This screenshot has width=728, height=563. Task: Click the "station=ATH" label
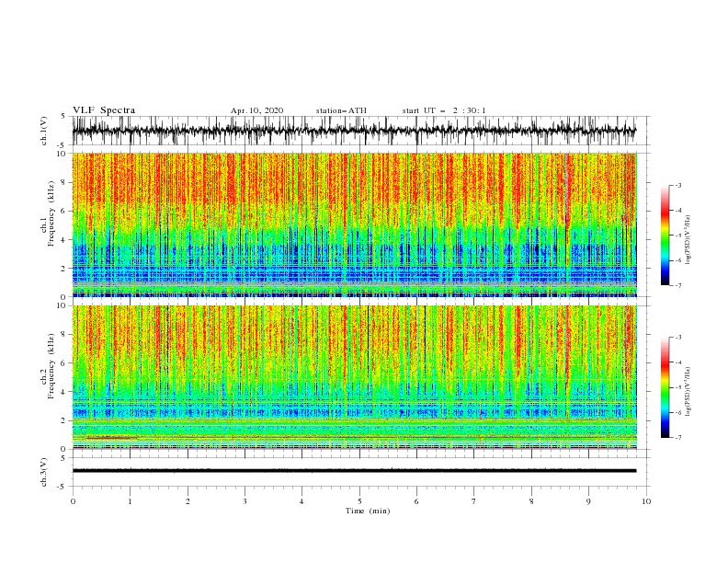(341, 110)
